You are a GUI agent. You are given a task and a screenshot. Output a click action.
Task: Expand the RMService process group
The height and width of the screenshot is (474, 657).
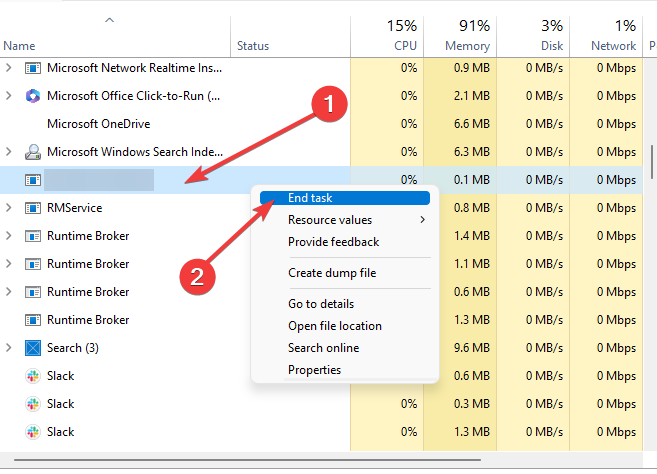click(x=8, y=208)
